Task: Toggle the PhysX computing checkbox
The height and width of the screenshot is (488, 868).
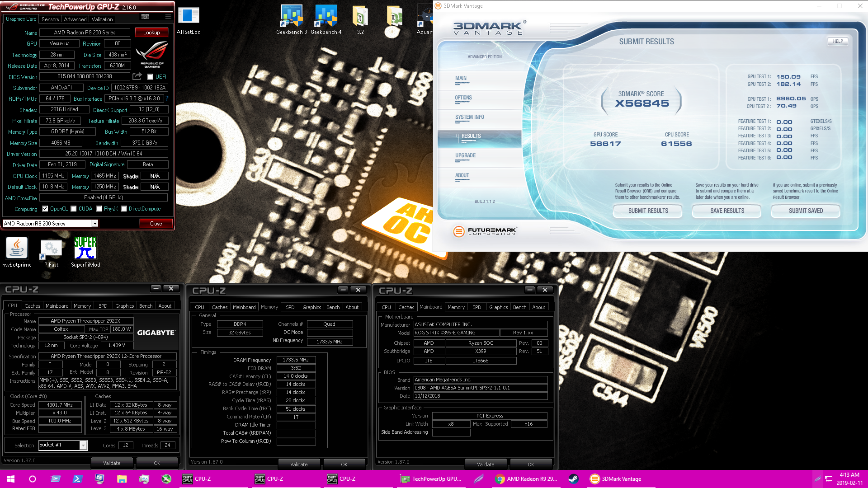Action: pyautogui.click(x=99, y=209)
